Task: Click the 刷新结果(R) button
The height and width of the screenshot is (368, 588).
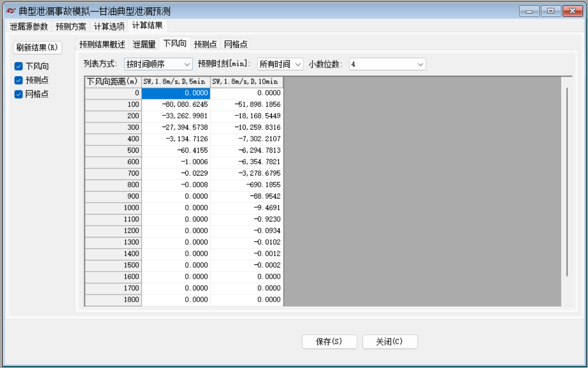Action: pos(38,47)
